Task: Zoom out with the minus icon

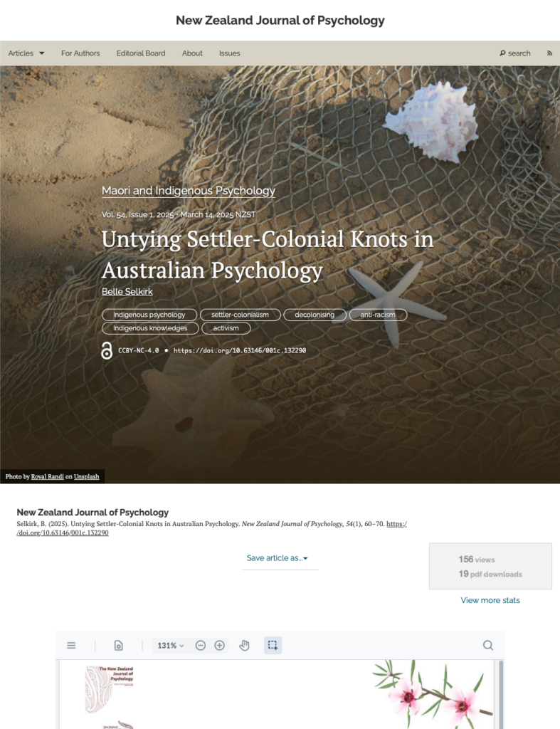Action: 200,645
